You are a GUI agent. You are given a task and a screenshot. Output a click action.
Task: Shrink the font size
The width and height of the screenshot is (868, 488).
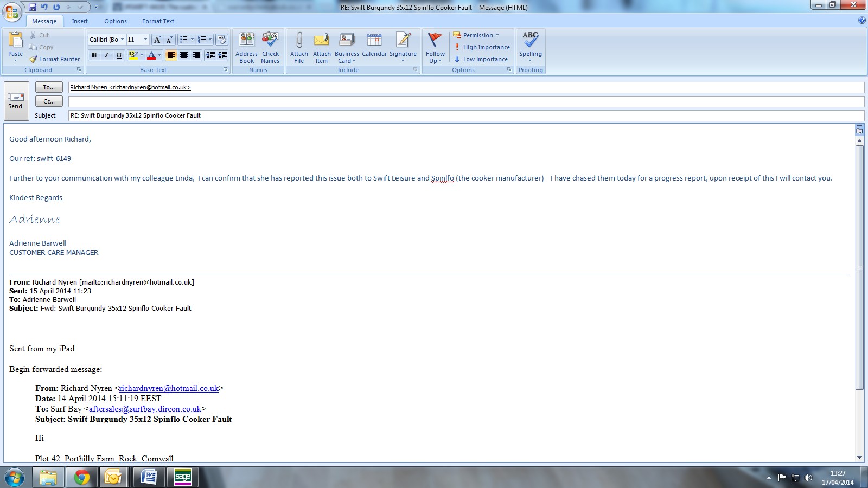tap(169, 40)
